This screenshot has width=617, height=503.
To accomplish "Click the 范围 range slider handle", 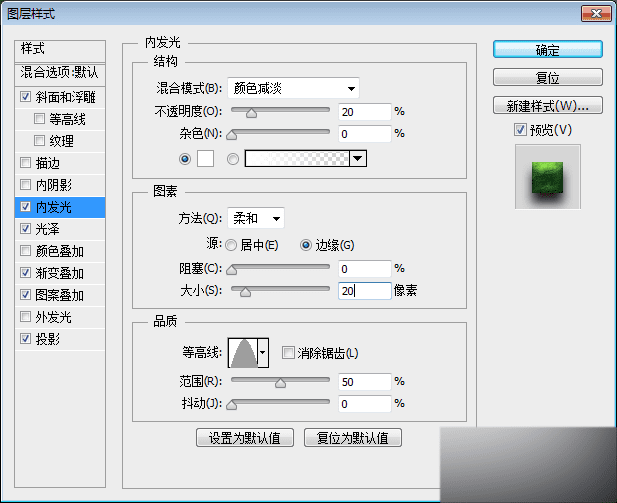I will (281, 383).
